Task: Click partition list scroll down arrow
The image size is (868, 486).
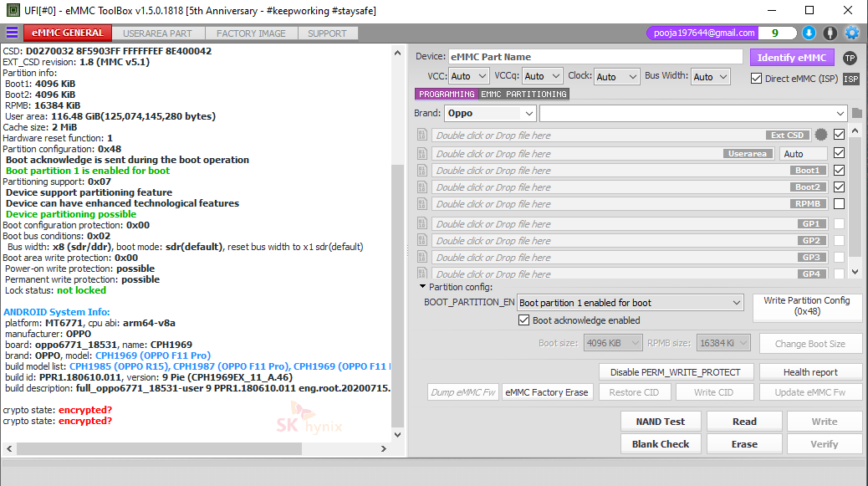Action: 855,272
